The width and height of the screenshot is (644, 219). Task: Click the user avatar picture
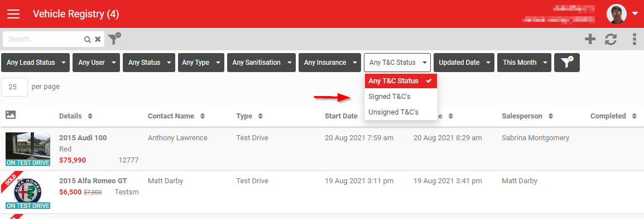[x=617, y=14]
